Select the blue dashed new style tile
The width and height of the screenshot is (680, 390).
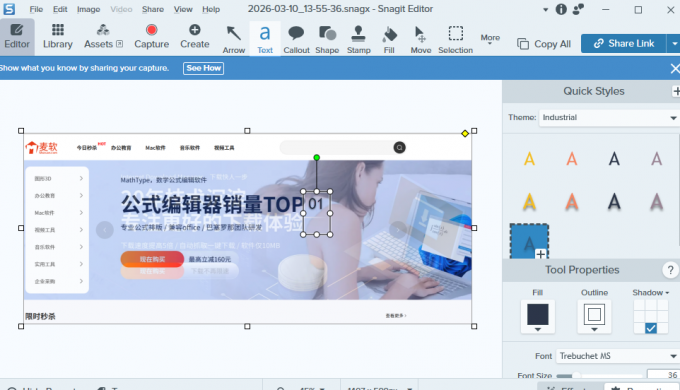pyautogui.click(x=529, y=241)
